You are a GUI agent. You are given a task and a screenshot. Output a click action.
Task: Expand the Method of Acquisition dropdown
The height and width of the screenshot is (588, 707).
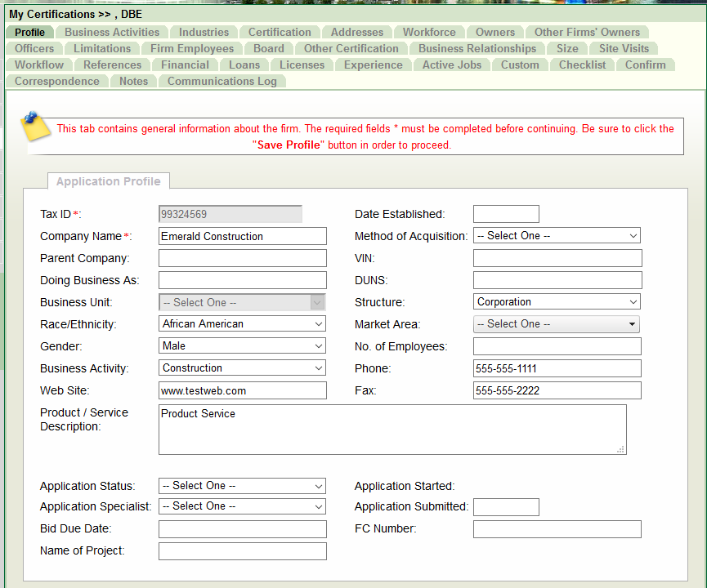[x=557, y=236]
